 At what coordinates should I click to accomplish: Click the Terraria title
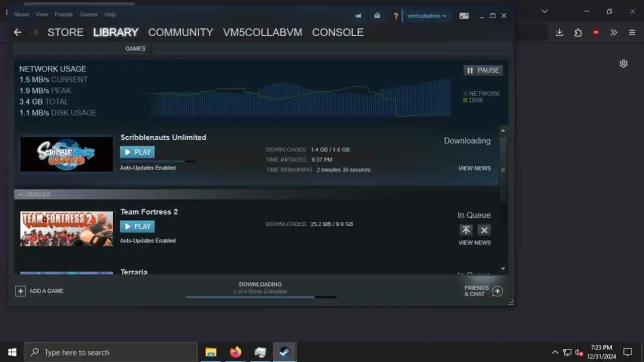[134, 272]
